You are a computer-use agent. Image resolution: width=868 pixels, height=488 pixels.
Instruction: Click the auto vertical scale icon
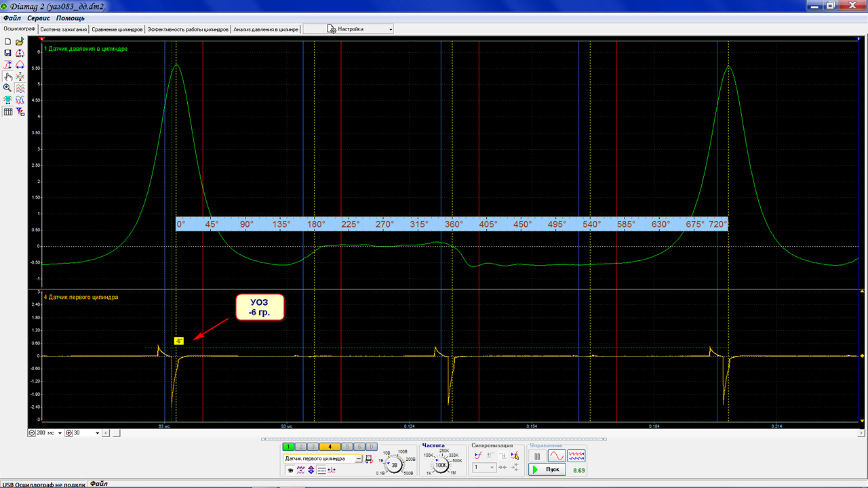[x=20, y=53]
